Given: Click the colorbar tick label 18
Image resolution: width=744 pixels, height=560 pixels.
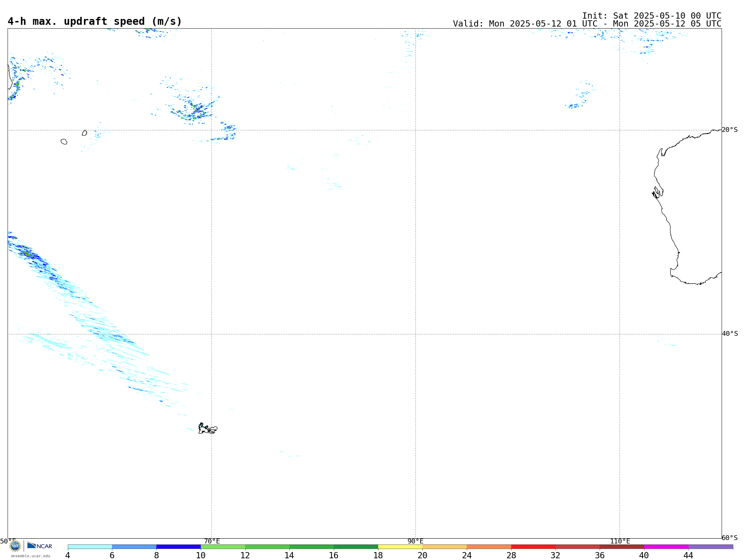Looking at the screenshot, I should point(378,556).
